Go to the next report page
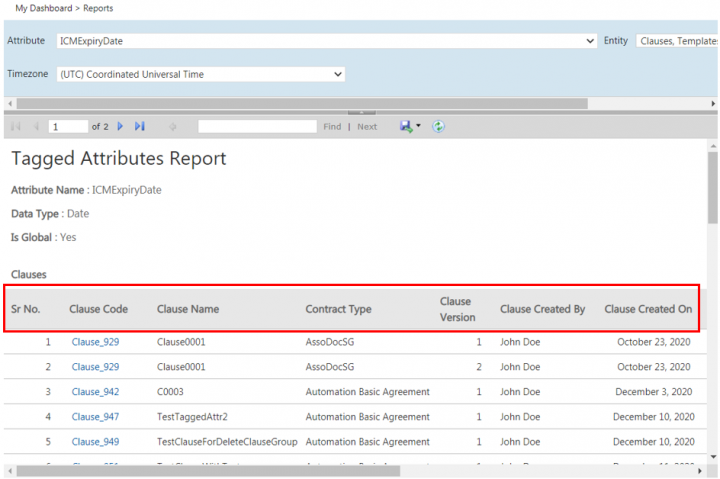The image size is (720, 479). (x=120, y=127)
